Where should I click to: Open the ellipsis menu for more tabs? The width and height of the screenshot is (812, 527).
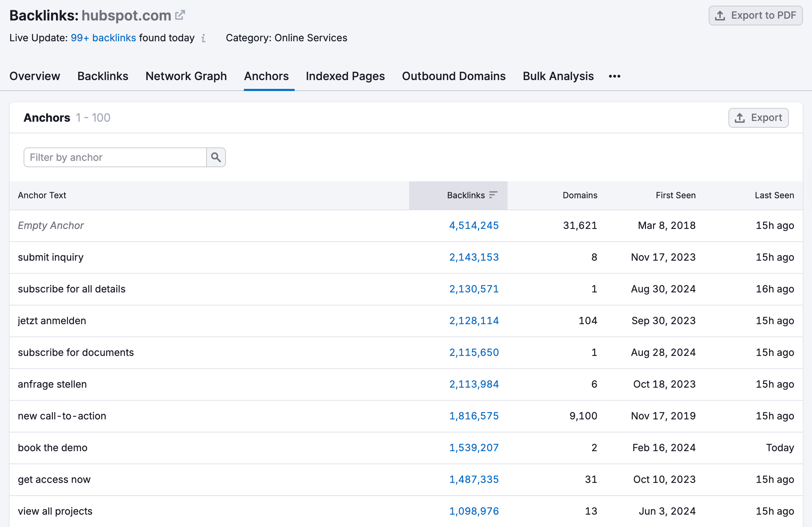click(614, 76)
